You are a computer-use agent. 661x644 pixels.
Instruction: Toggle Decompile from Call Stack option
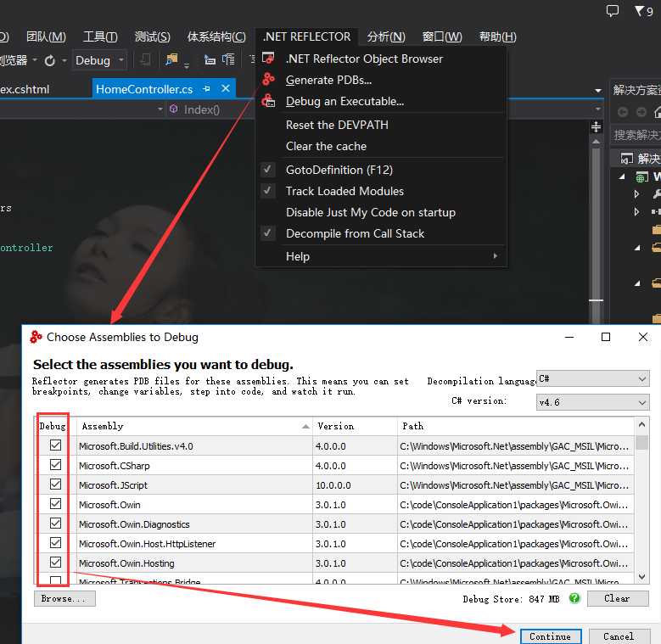(x=381, y=233)
